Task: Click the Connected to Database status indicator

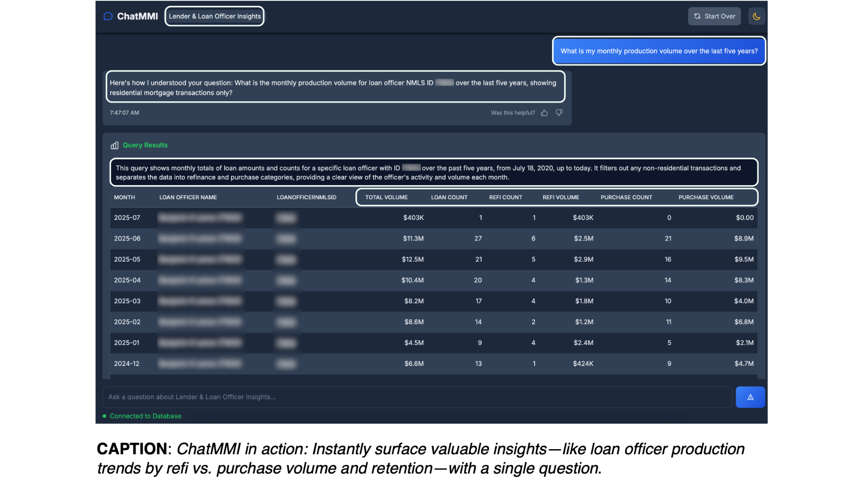Action: [145, 416]
